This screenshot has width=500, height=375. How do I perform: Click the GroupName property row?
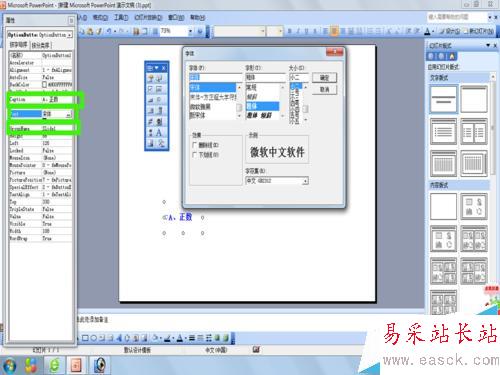pos(40,129)
